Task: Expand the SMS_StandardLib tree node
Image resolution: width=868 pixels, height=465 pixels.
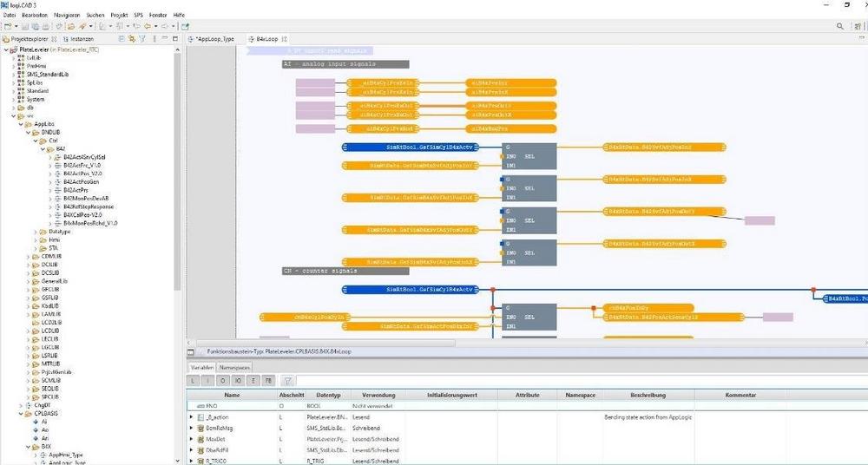Action: 14,75
